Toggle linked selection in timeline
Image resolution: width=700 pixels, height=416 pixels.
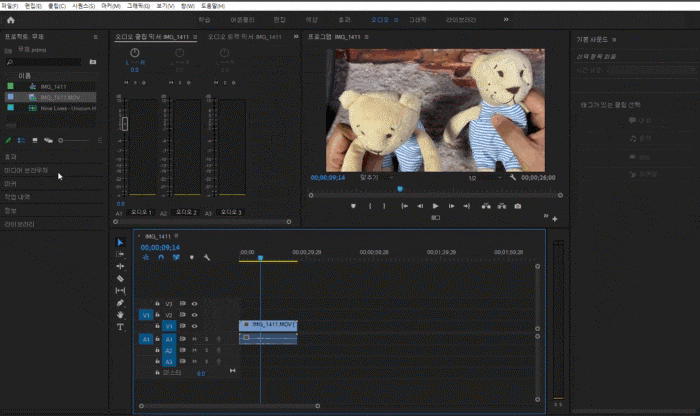176,258
